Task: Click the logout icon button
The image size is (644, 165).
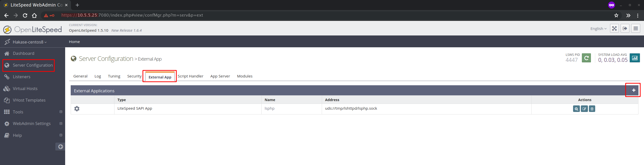Action: [625, 28]
